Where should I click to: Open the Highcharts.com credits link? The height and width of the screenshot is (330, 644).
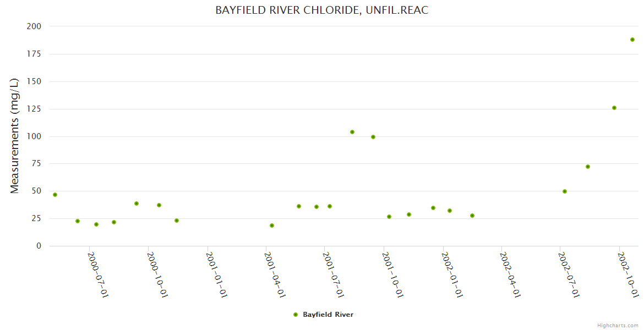[618, 325]
